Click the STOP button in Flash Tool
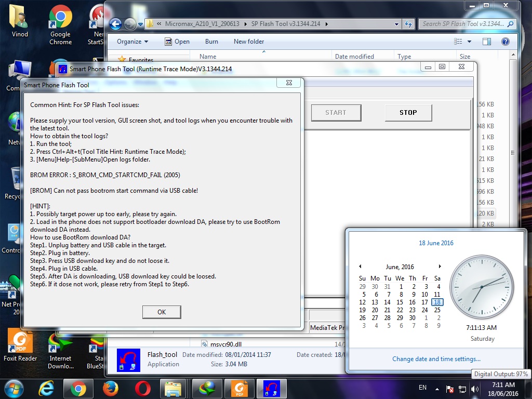This screenshot has width=532, height=399. [x=408, y=113]
